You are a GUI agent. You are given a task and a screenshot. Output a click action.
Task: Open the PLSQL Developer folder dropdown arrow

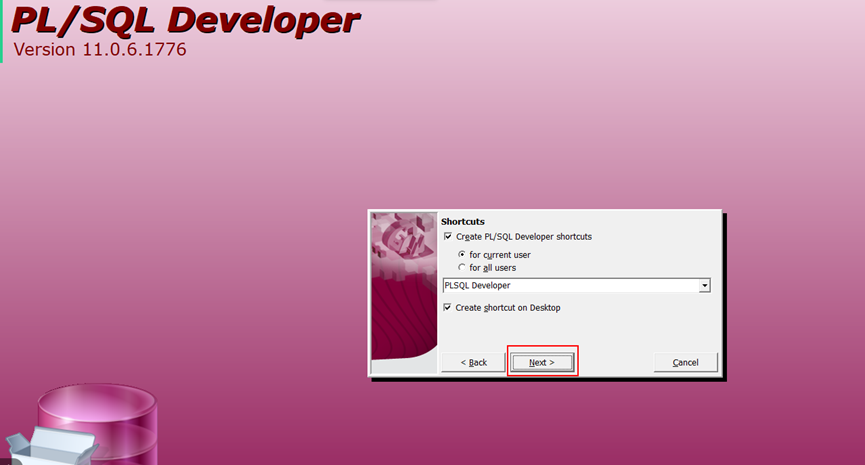[704, 285]
